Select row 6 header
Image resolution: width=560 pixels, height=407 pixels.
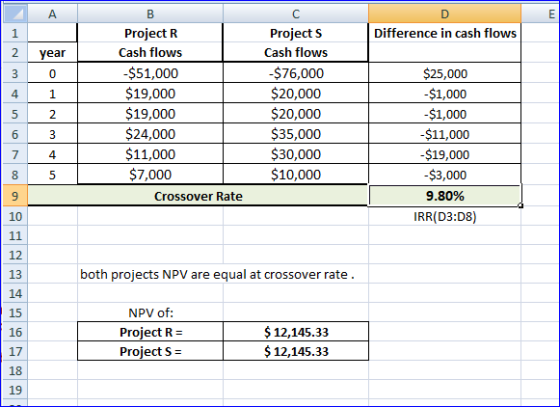(x=15, y=134)
